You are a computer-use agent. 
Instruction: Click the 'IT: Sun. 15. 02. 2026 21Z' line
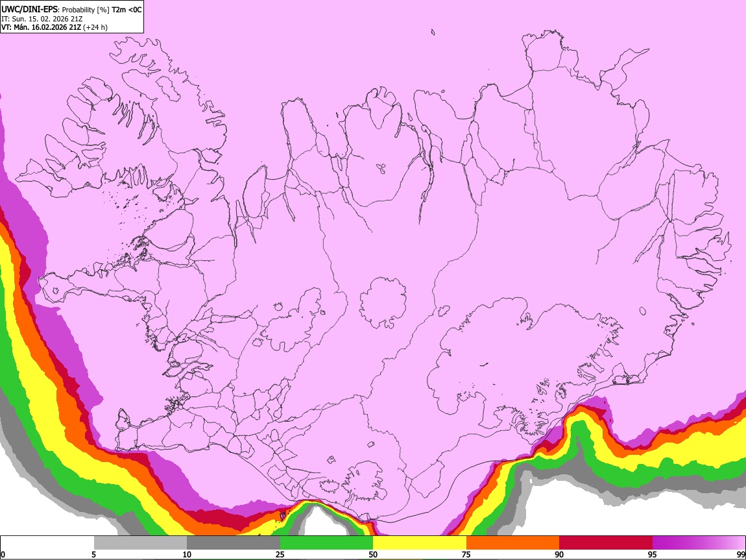tap(42, 19)
